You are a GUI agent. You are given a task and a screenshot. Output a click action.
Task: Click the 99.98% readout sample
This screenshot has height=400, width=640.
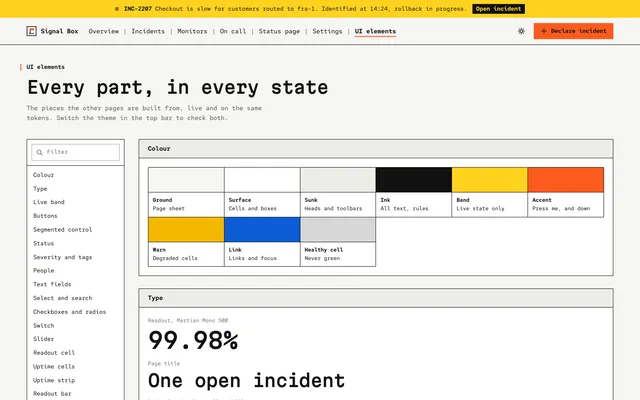click(x=193, y=340)
